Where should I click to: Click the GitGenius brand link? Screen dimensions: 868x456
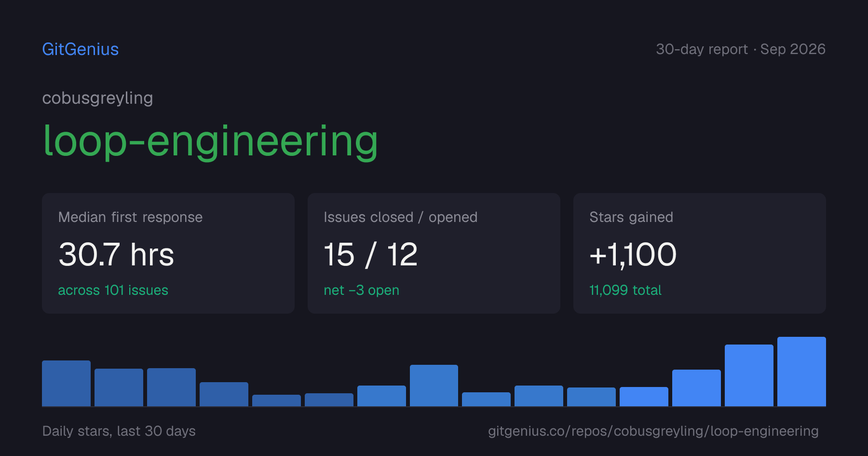point(80,49)
